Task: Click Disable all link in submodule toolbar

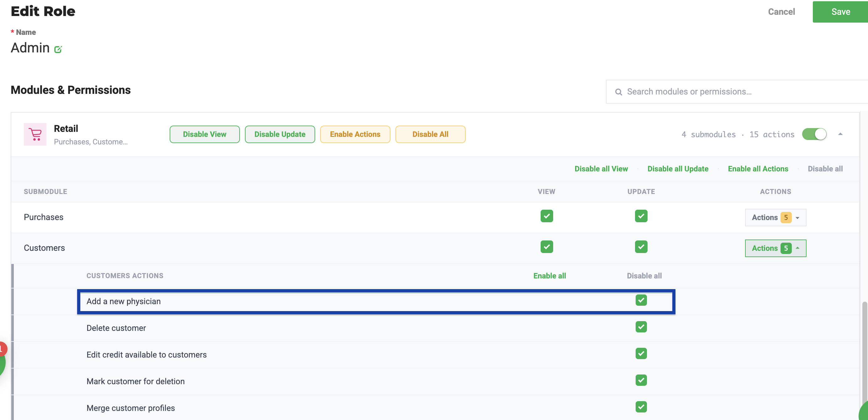Action: pyautogui.click(x=825, y=169)
